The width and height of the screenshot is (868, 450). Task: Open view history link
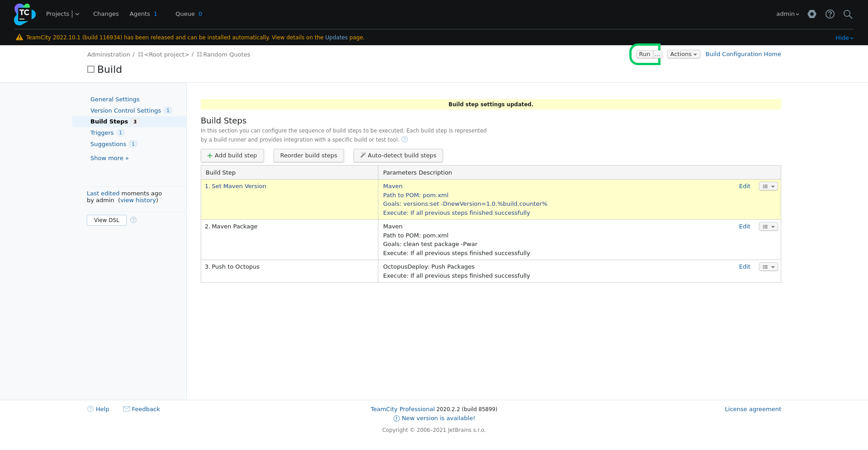138,200
